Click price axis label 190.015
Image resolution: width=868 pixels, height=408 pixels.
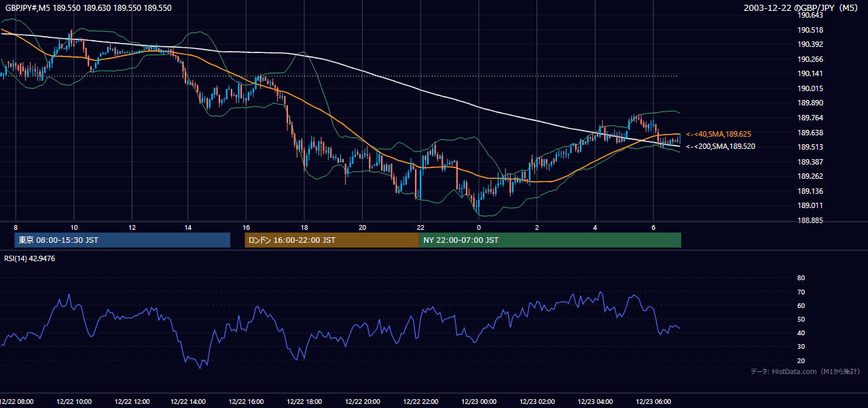(x=810, y=88)
